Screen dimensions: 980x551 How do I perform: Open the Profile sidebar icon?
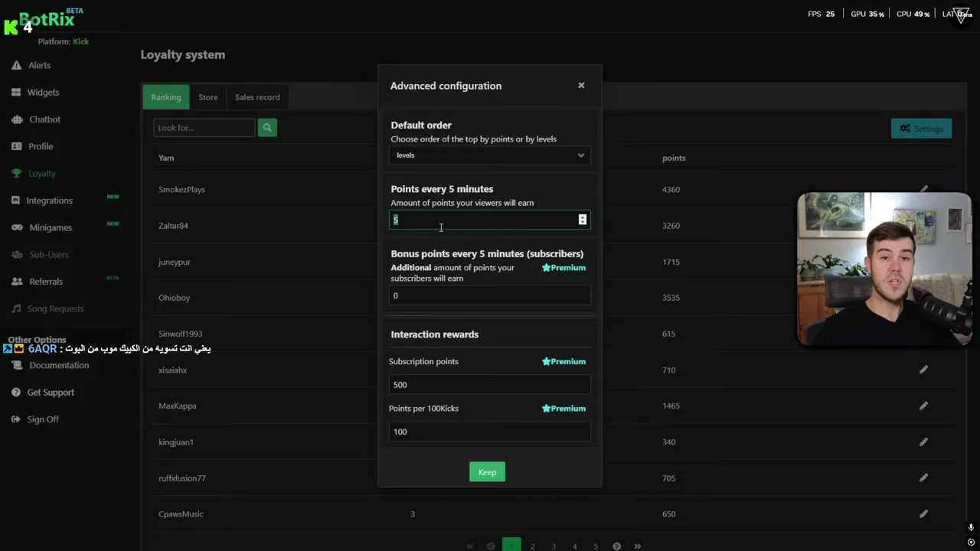[x=16, y=146]
